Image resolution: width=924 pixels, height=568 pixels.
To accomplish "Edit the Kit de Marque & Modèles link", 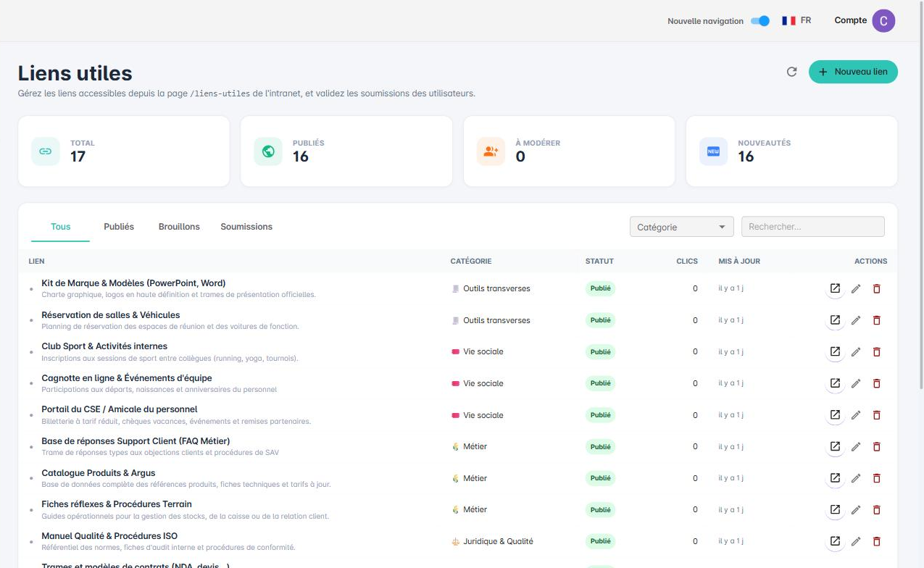I will click(856, 288).
